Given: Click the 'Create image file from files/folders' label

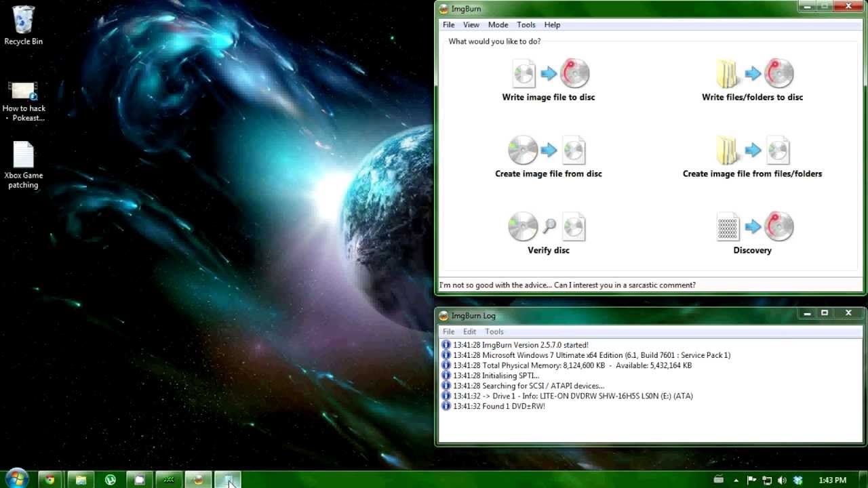Looking at the screenshot, I should coord(752,174).
